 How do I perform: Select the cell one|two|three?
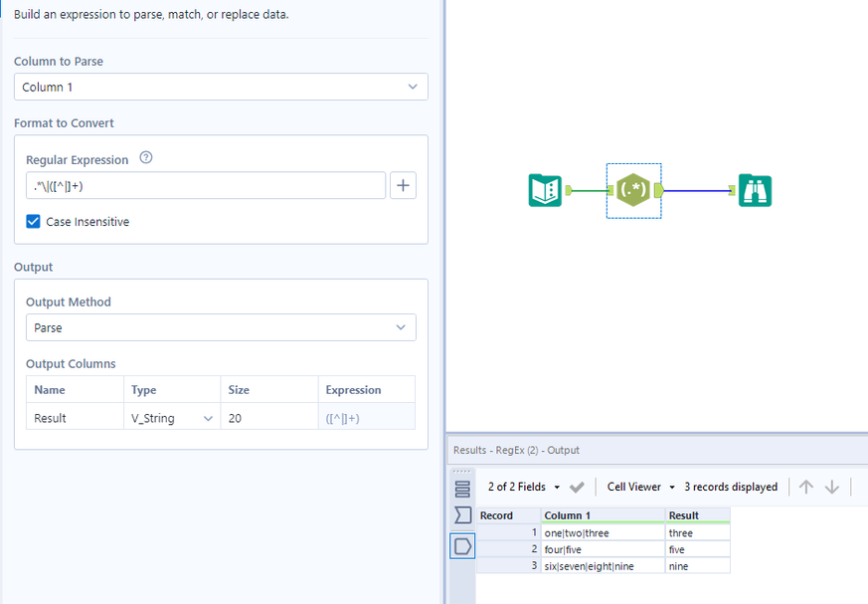[603, 533]
